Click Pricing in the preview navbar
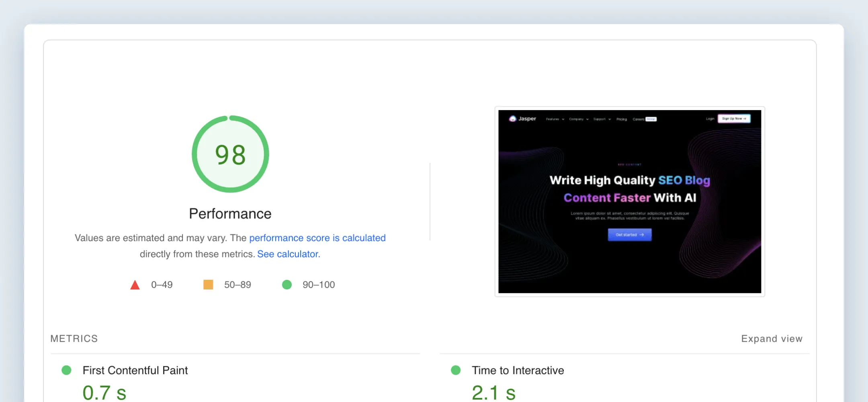Viewport: 868px width, 402px height. (x=622, y=119)
